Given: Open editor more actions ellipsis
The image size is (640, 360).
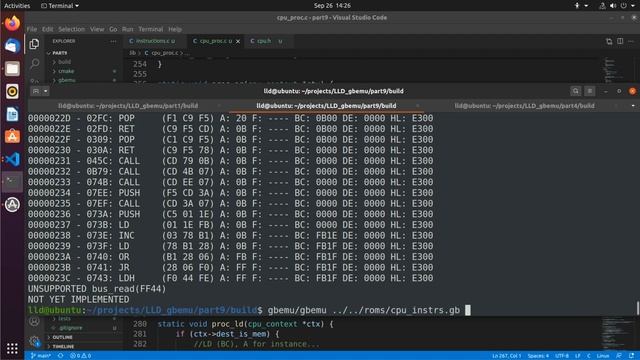Looking at the screenshot, I should (631, 41).
